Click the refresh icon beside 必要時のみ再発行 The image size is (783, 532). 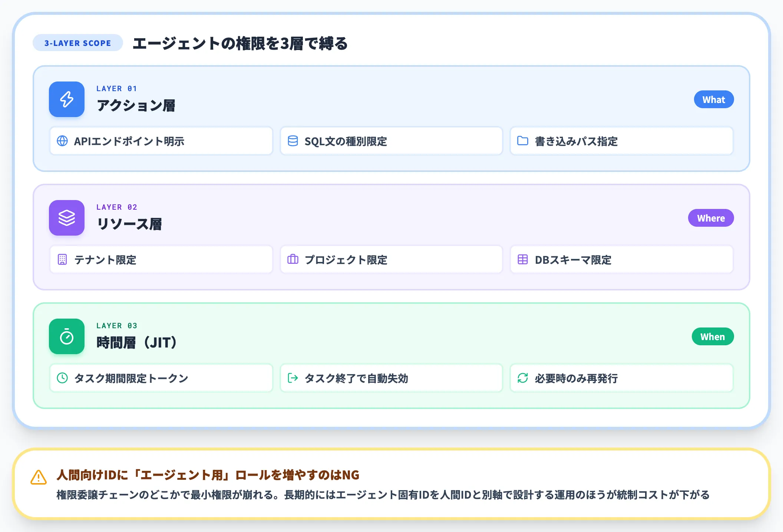523,378
